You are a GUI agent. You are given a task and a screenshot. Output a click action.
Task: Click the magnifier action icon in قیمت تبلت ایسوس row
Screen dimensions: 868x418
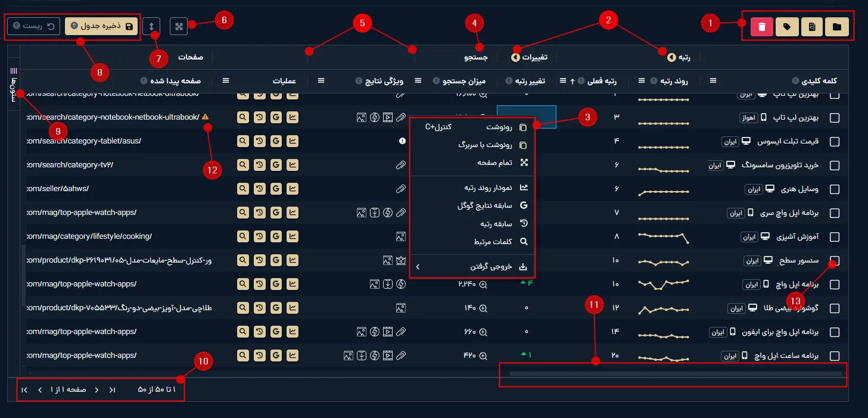pyautogui.click(x=243, y=141)
